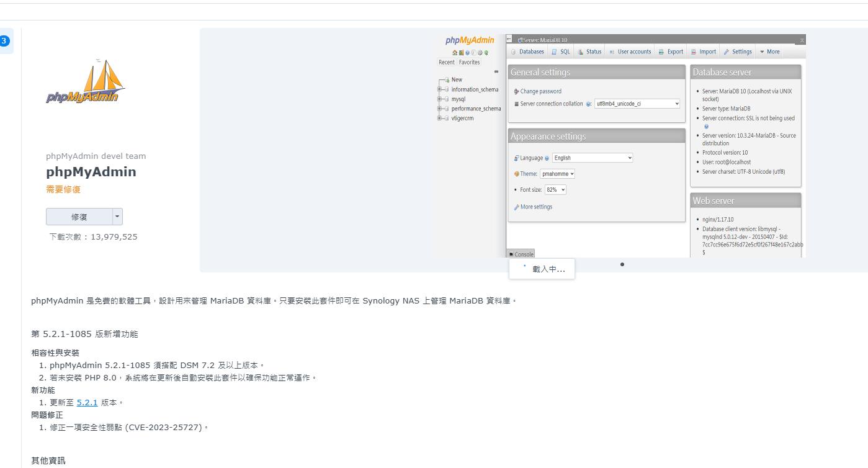Image resolution: width=868 pixels, height=468 pixels.
Task: Open the utf8mb4_unicode_ci collation dropdown in the preview
Action: coord(637,104)
